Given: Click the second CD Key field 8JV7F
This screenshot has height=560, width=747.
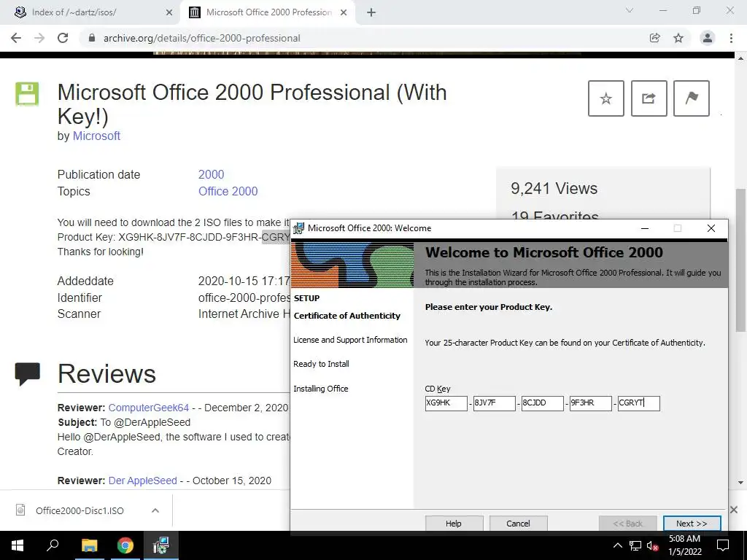Looking at the screenshot, I should point(494,402).
